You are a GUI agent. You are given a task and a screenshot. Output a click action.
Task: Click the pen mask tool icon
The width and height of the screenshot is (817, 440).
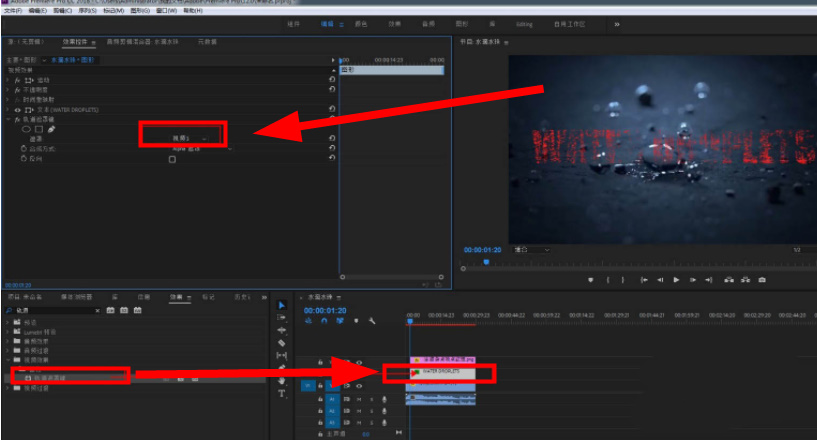click(x=51, y=129)
